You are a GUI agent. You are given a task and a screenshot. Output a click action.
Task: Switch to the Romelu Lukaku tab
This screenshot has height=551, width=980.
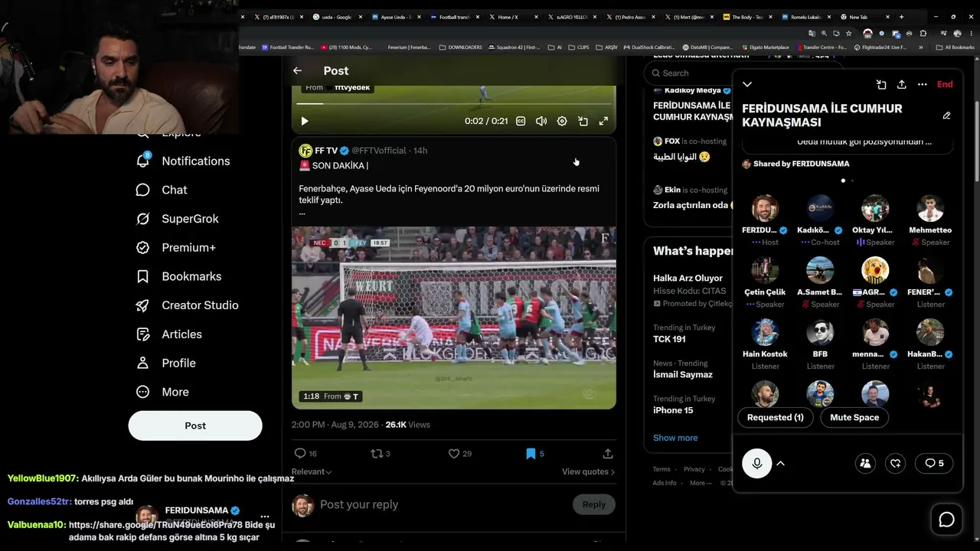click(805, 17)
